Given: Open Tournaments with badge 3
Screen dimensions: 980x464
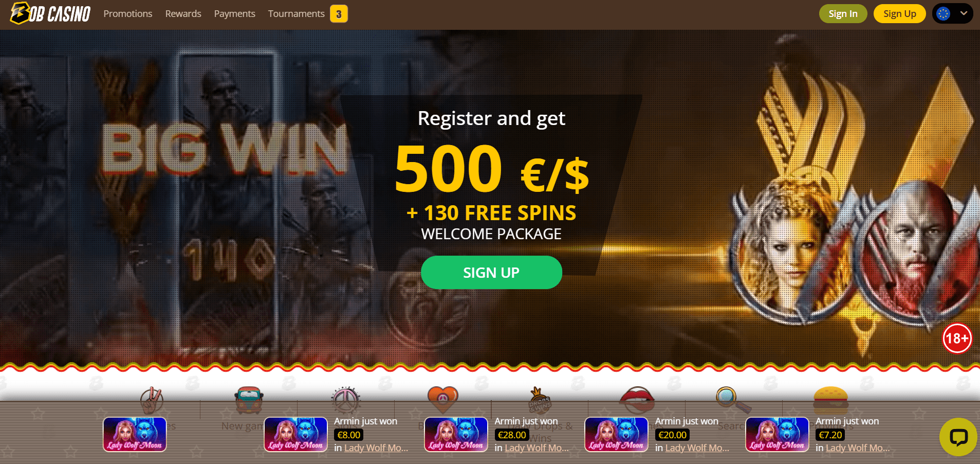Looking at the screenshot, I should coord(308,14).
